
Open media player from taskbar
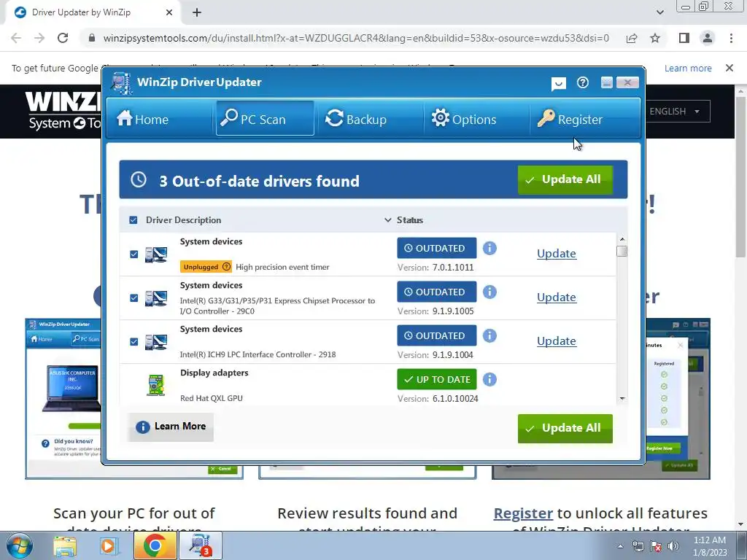(108, 546)
